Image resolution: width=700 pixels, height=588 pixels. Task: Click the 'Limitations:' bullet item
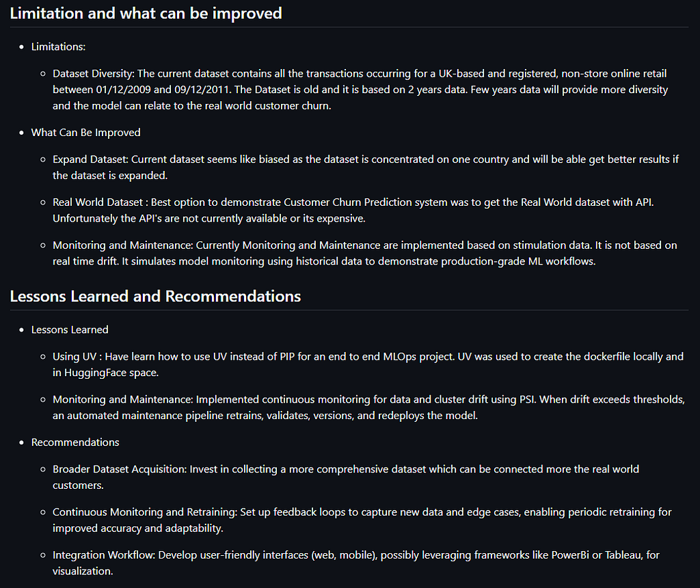(58, 47)
